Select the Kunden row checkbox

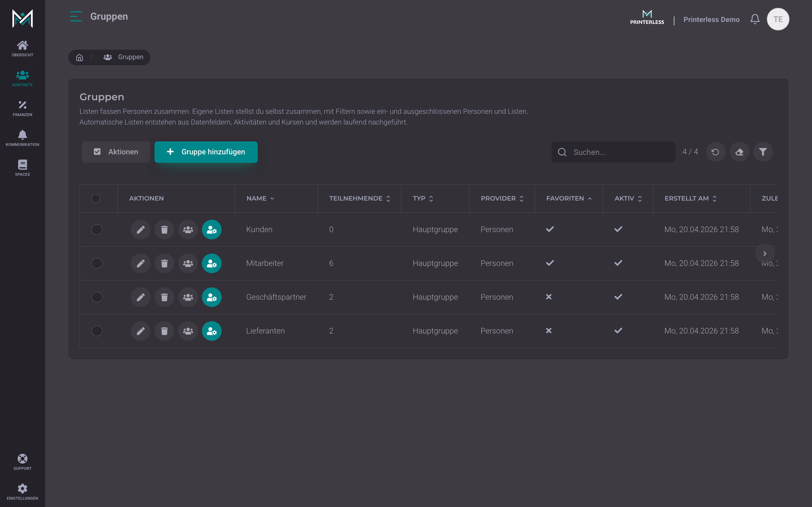[x=97, y=229]
